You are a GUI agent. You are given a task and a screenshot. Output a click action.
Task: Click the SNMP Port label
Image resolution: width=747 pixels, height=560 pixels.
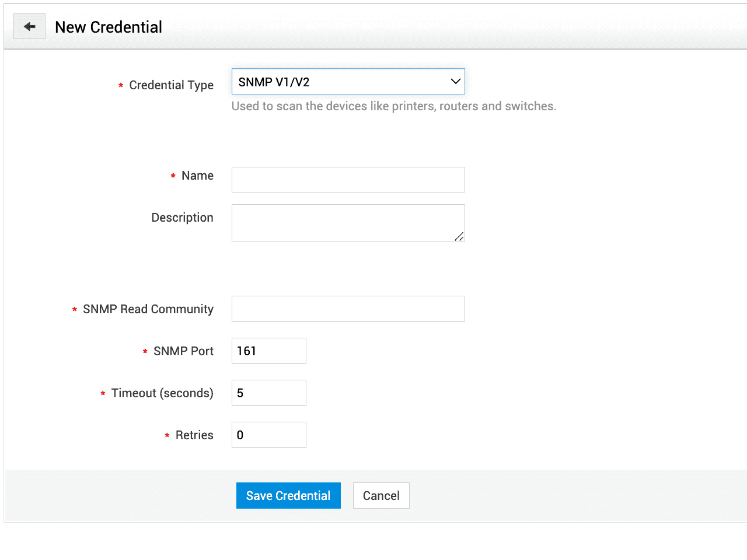(x=183, y=351)
